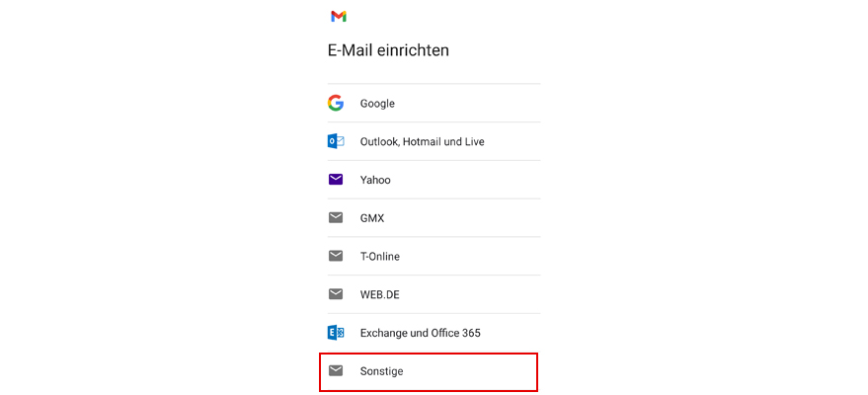Viewport: 868px width, 395px height.
Task: Click the 'E-Mail einrichten' heading
Action: tap(388, 49)
